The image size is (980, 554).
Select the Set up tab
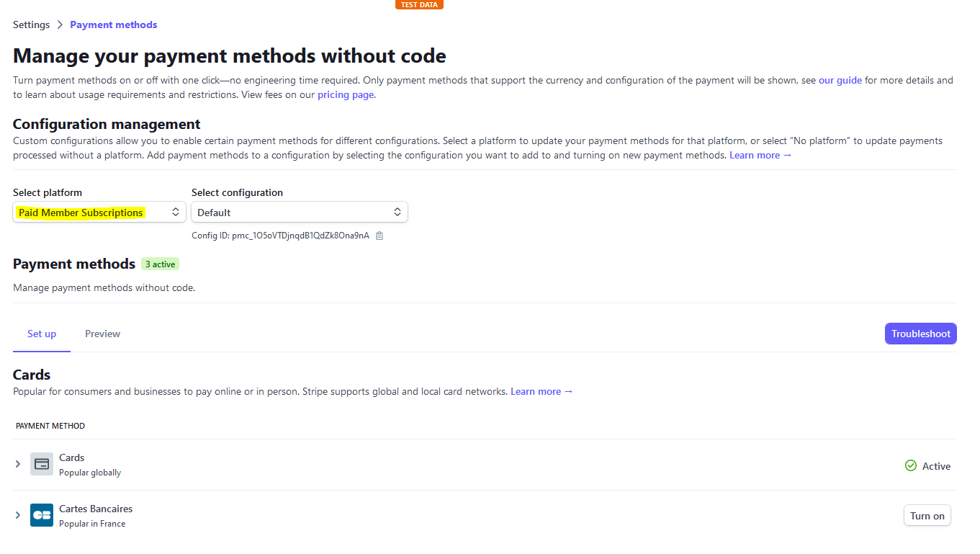click(x=42, y=334)
